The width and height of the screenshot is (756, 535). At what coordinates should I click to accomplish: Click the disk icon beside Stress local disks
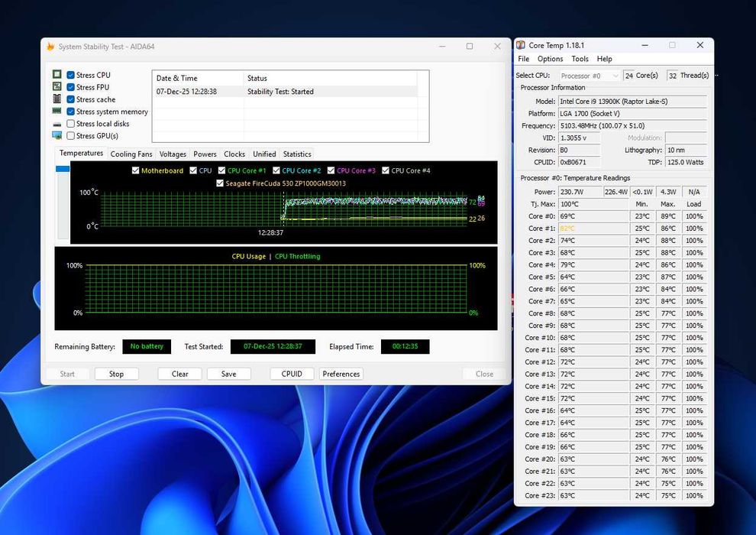point(57,124)
